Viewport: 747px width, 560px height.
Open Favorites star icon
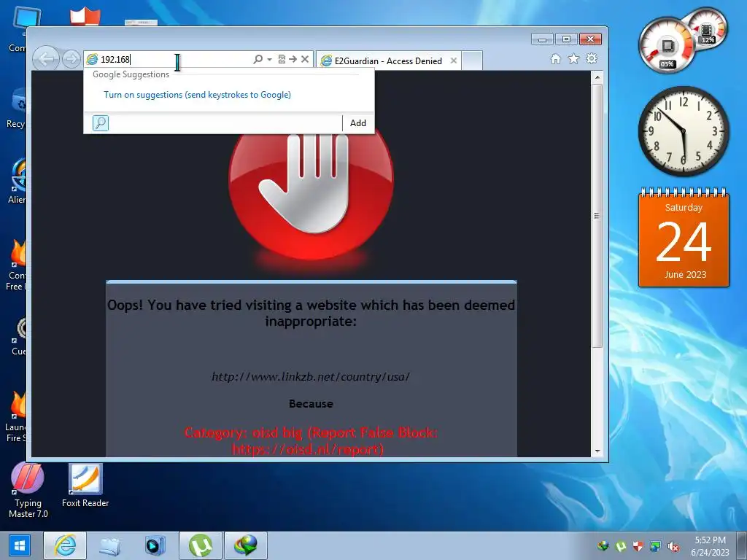pos(573,58)
